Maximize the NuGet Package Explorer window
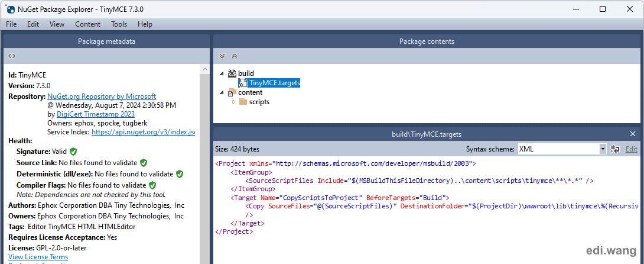Screen dimensions: 644x264 point(603,9)
